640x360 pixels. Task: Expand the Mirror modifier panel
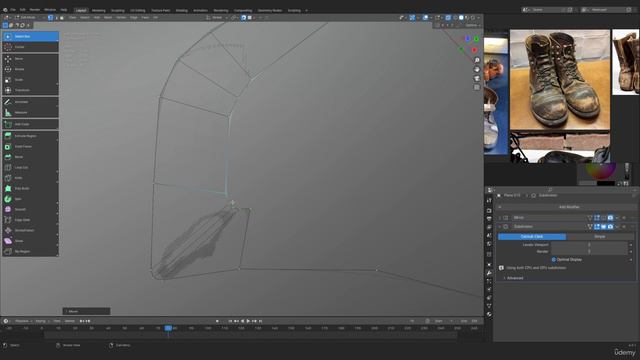coord(500,218)
